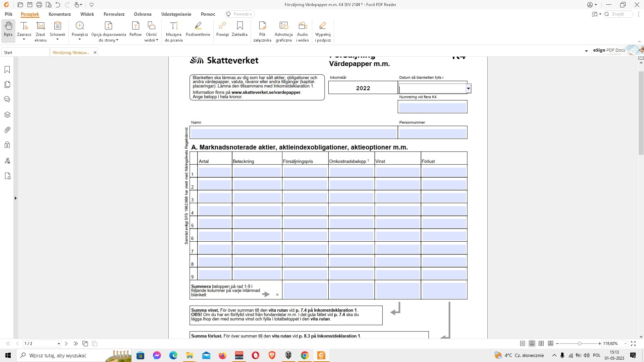644x362 pixels.
Task: Click the Namn input field
Action: coord(293,133)
